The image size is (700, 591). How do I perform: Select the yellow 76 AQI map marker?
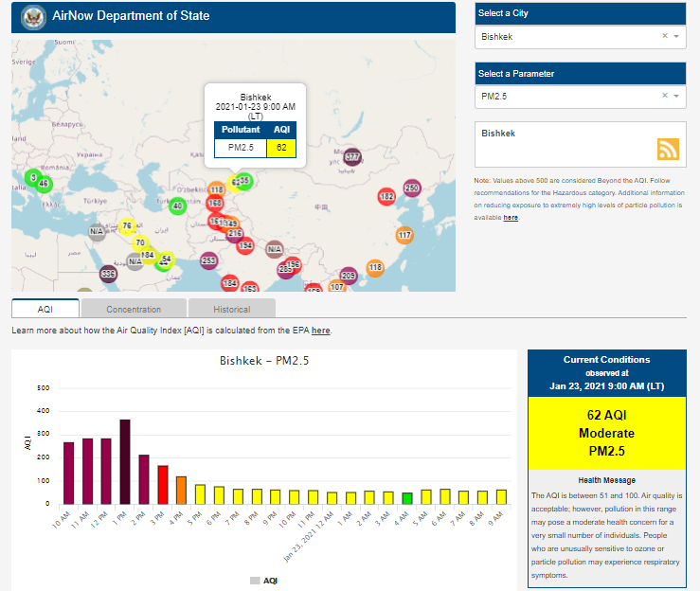127,225
